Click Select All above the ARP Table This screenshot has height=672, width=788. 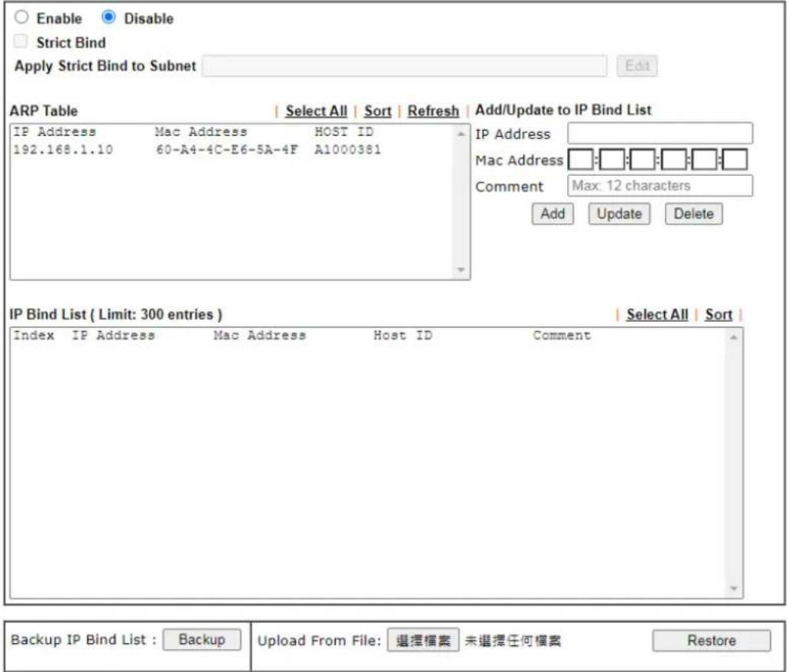[316, 111]
